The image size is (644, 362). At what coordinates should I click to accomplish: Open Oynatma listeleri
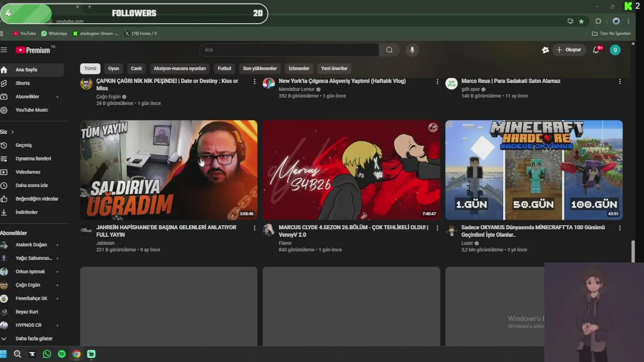(x=32, y=158)
